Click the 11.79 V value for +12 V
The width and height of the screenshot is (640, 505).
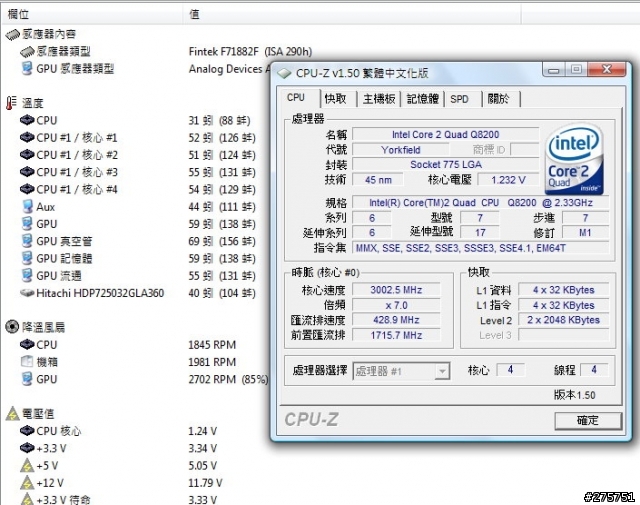(205, 483)
